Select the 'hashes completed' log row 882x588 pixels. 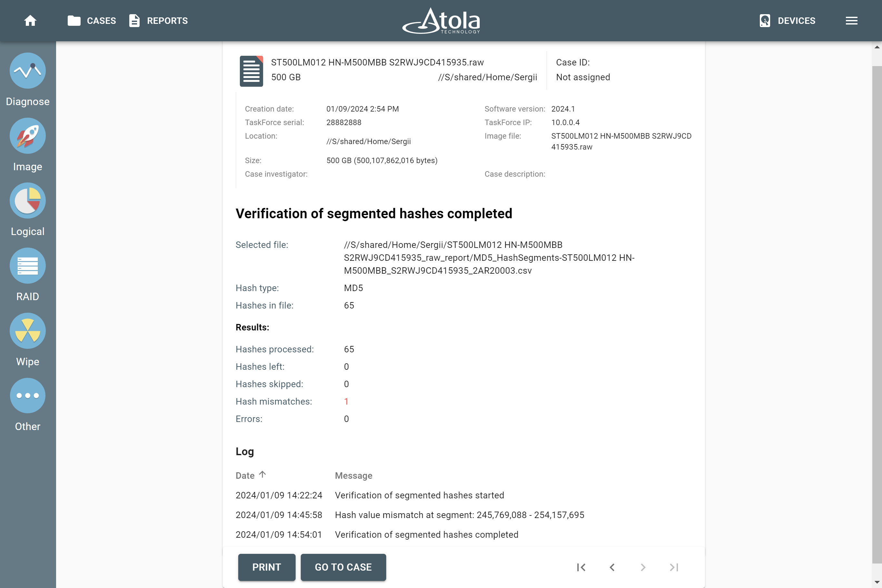tap(377, 534)
